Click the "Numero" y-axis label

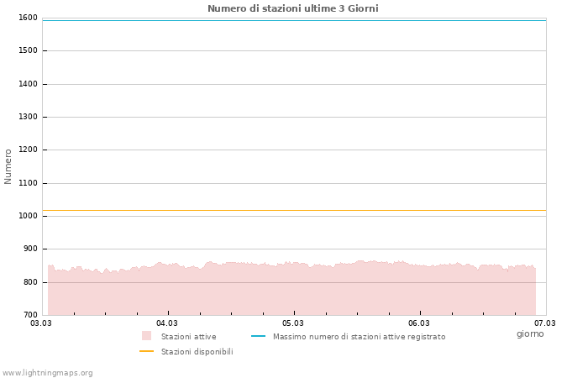click(x=8, y=166)
